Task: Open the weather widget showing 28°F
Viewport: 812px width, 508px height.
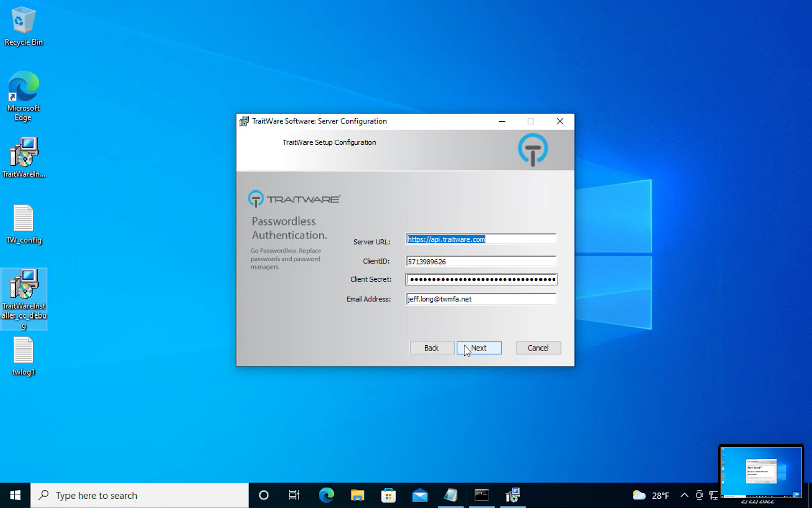Action: pos(651,495)
